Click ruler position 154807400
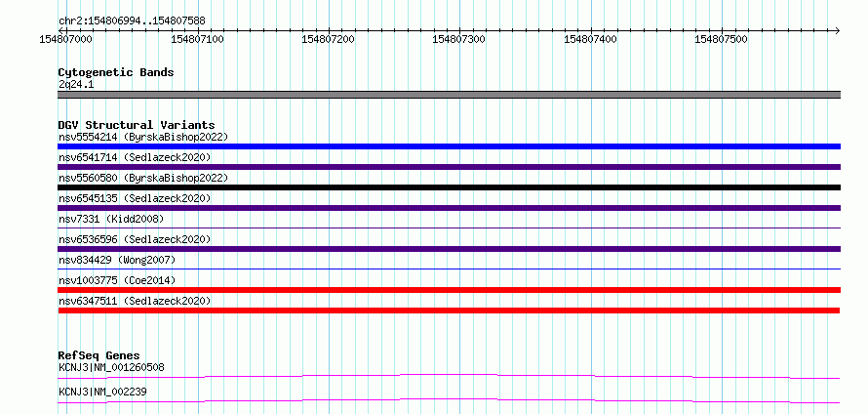868x414 pixels. (591, 39)
